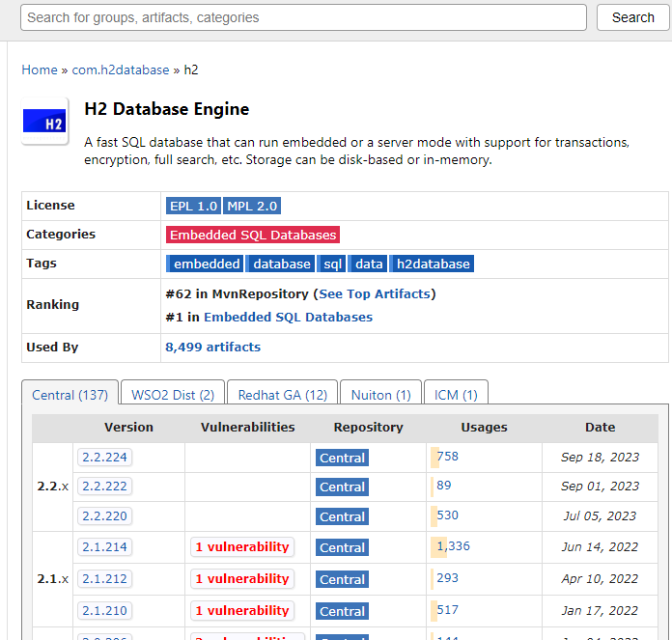Select the database tag
Viewport: 672px width, 640px height.
[280, 264]
